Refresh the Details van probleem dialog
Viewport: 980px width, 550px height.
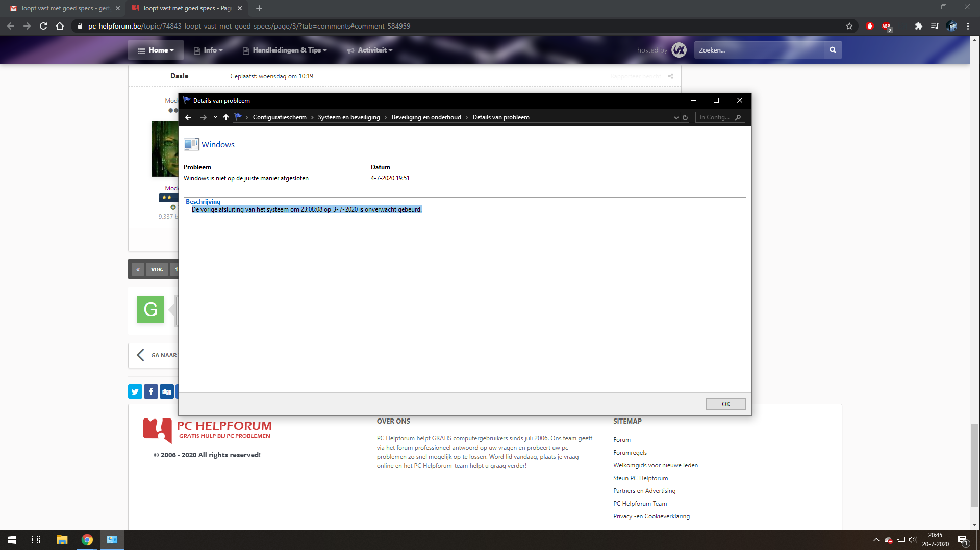685,117
